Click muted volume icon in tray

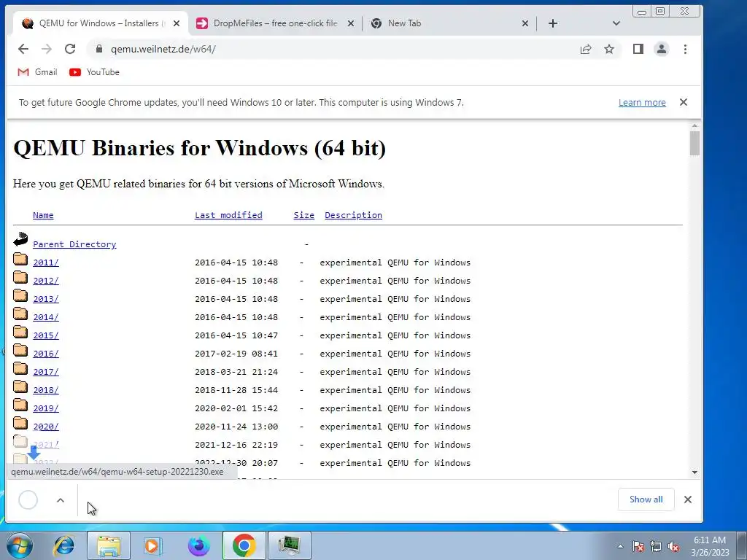(673, 547)
